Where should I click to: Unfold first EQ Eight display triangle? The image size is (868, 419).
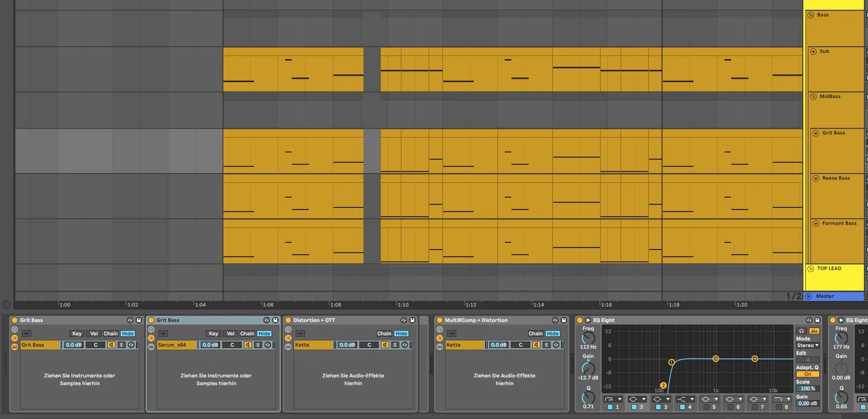pyautogui.click(x=588, y=320)
